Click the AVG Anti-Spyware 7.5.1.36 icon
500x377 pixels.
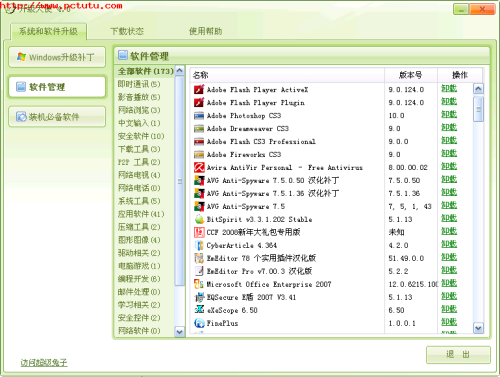pos(199,193)
